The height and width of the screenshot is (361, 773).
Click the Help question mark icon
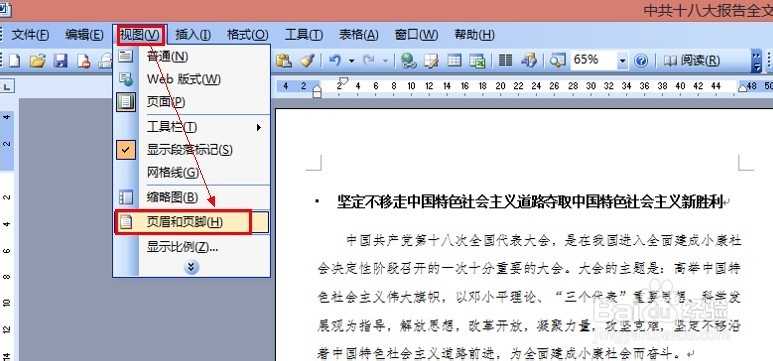click(x=640, y=61)
